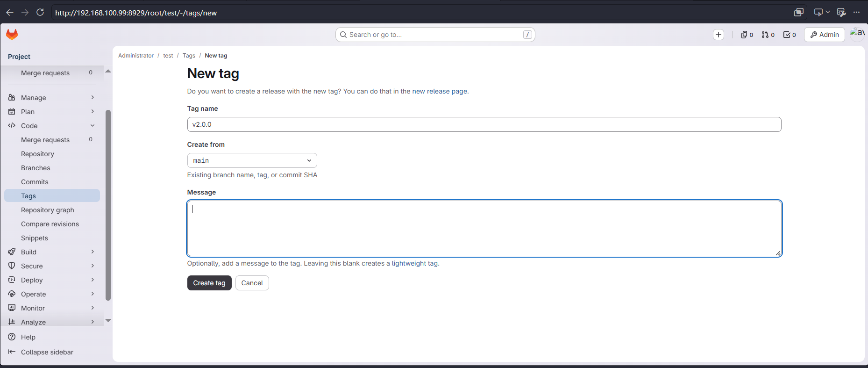Image resolution: width=868 pixels, height=368 pixels.
Task: Open merge requests counter in top bar
Action: 768,35
